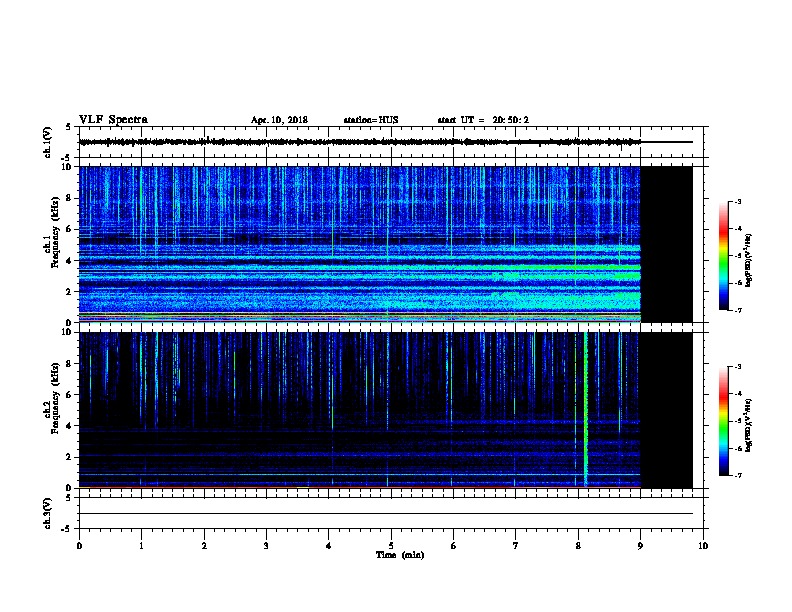Screen dimensions: 792x612
Task: Click the ch.2 colorbar units label
Action: point(748,426)
